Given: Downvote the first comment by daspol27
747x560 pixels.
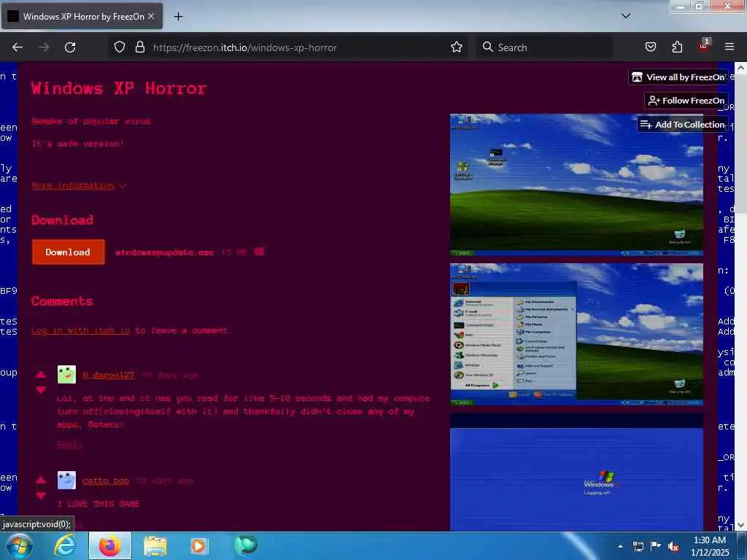Looking at the screenshot, I should pos(41,389).
